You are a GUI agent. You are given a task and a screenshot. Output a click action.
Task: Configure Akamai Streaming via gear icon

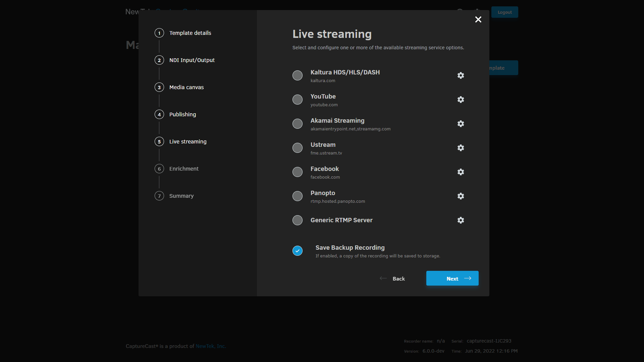tap(461, 124)
